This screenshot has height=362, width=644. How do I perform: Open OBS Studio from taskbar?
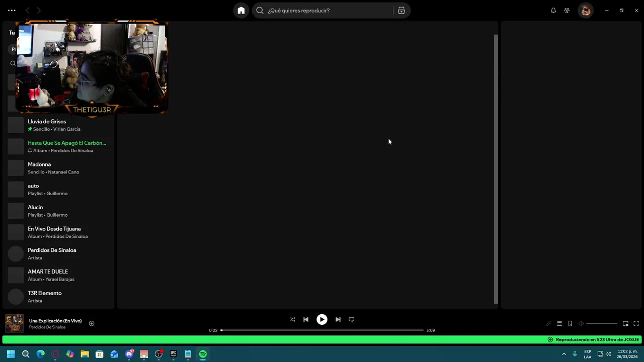coord(158,354)
